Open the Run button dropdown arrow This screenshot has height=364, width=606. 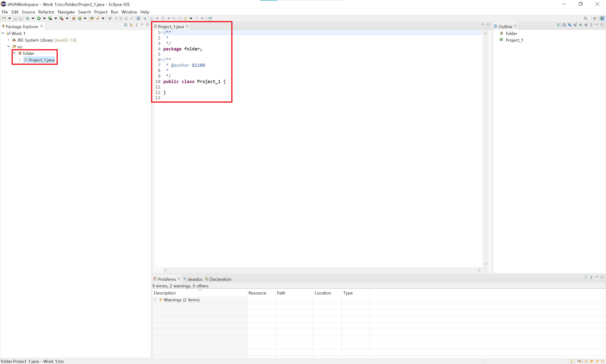click(x=44, y=18)
